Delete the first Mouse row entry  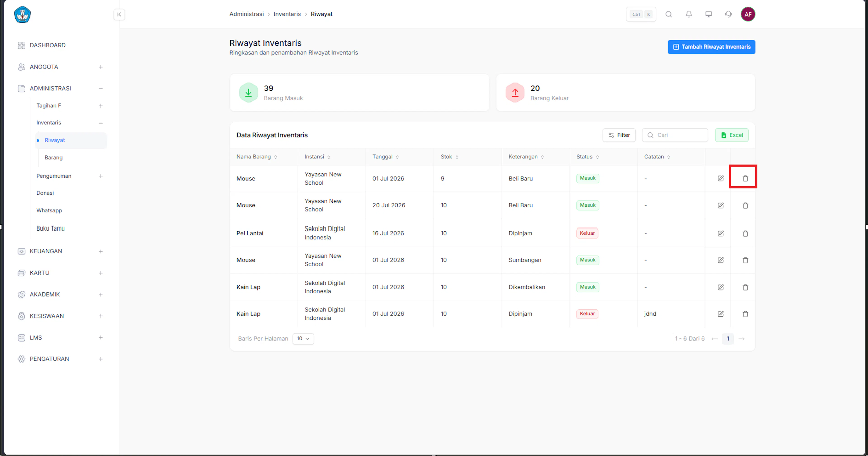coord(745,178)
